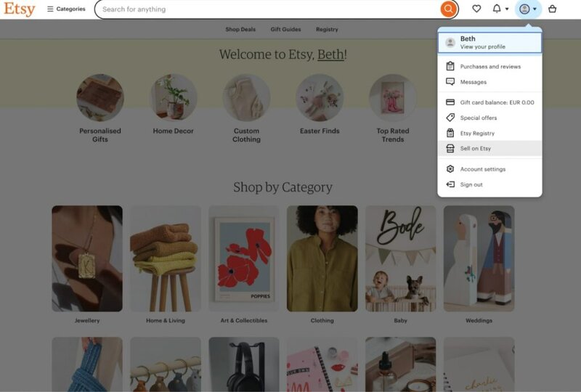Click the Weddings caption text
Image resolution: width=581 pixels, height=392 pixels.
pos(479,320)
